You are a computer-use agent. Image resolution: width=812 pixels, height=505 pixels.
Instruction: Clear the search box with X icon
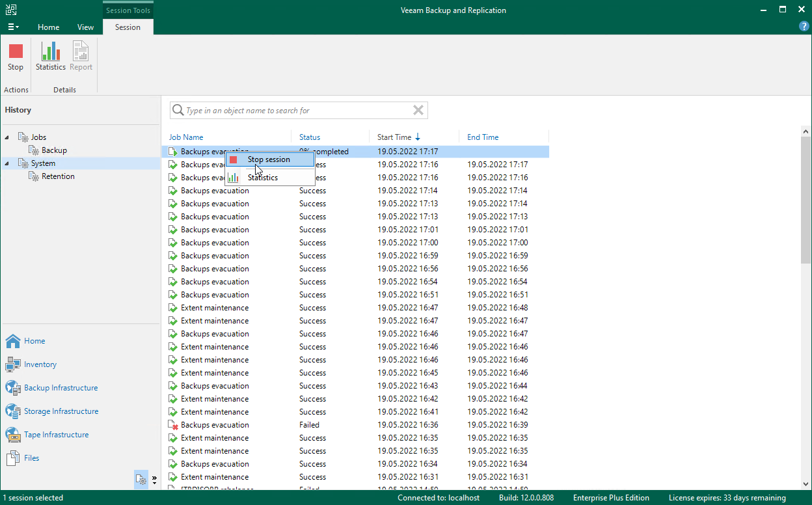418,111
